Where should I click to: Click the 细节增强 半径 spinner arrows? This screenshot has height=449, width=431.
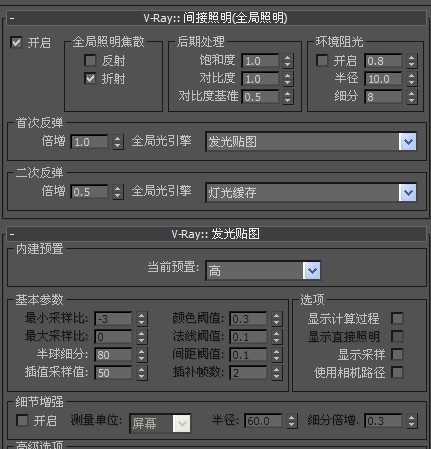pos(291,421)
